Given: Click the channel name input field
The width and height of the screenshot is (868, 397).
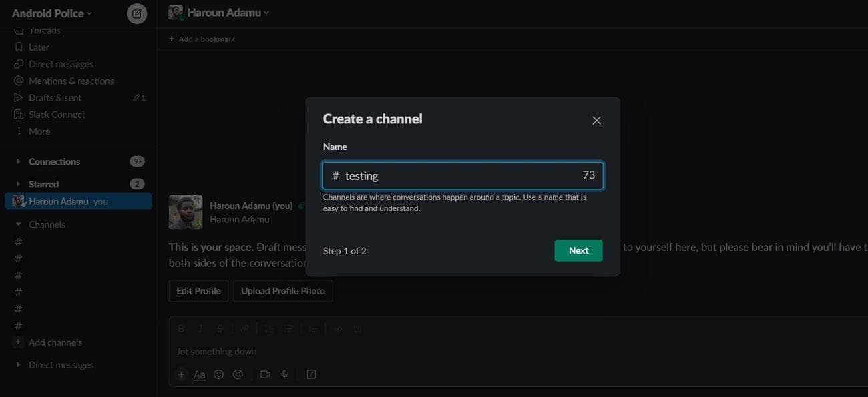Looking at the screenshot, I should tap(462, 176).
